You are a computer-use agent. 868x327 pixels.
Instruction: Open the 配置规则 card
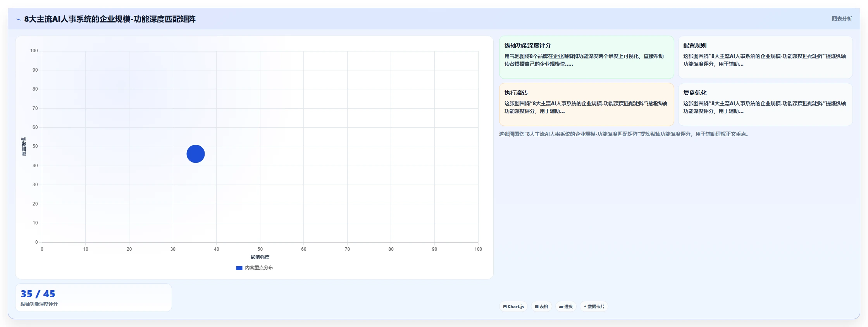tap(765, 57)
